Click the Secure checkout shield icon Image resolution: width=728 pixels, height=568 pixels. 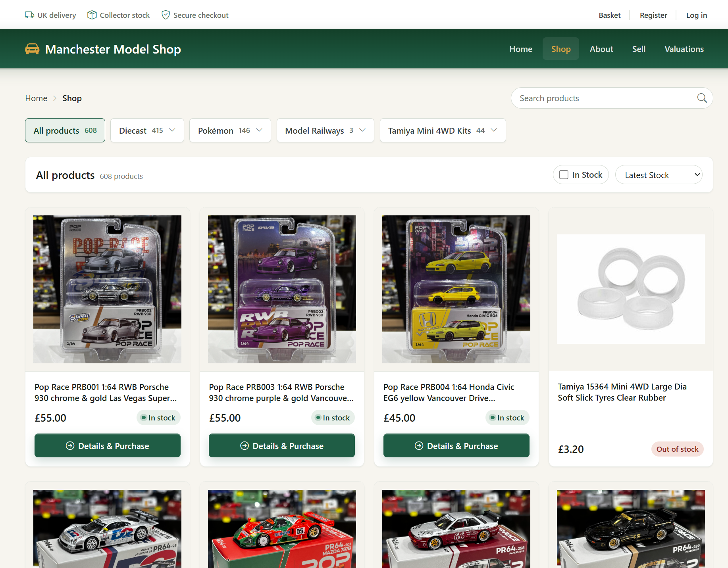(166, 15)
